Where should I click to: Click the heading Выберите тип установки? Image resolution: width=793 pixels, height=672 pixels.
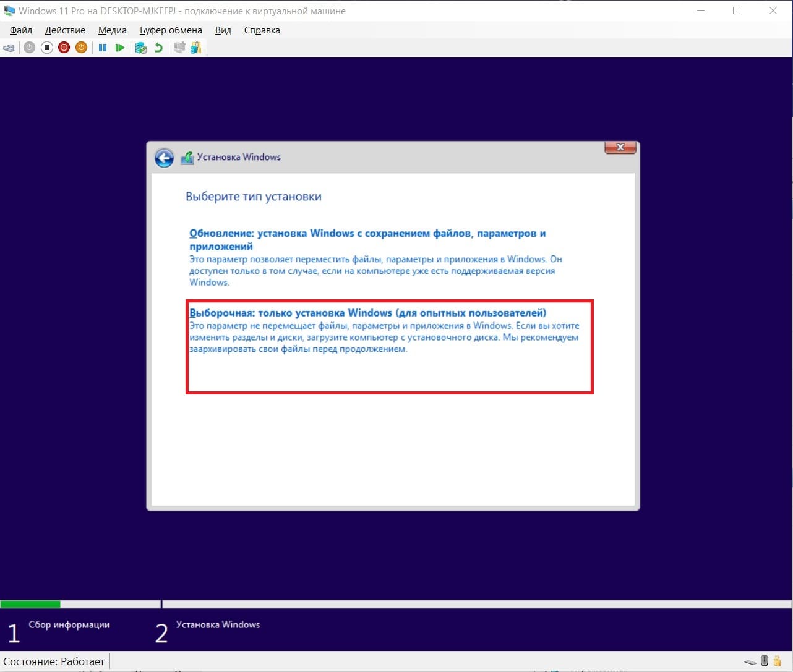pos(254,197)
